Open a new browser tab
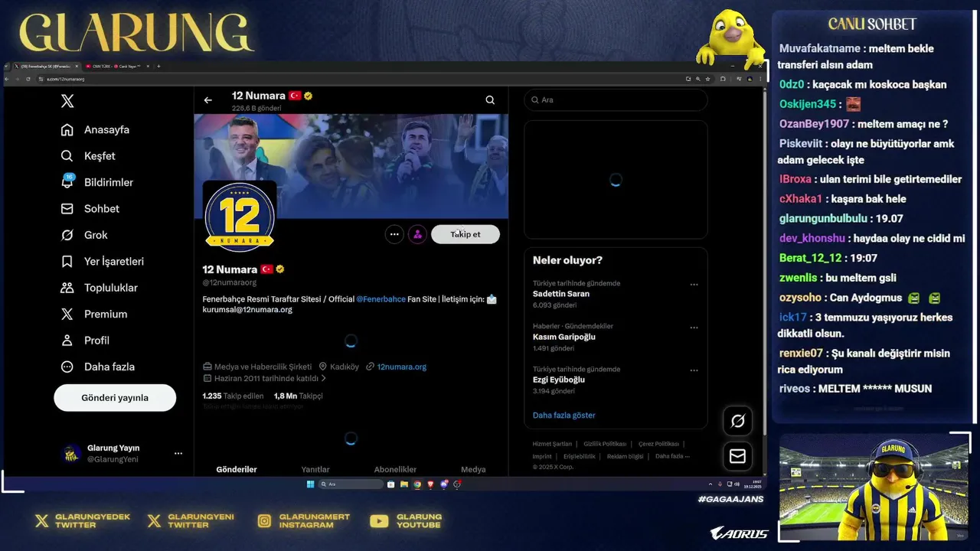The width and height of the screenshot is (980, 551). 158,67
